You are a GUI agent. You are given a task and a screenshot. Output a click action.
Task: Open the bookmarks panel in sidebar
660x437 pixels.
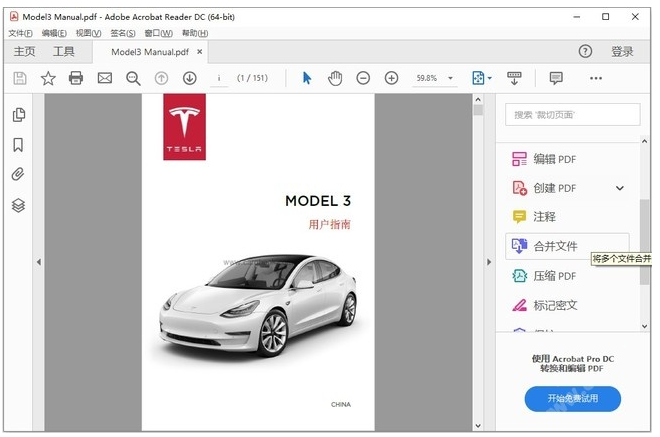[x=18, y=145]
